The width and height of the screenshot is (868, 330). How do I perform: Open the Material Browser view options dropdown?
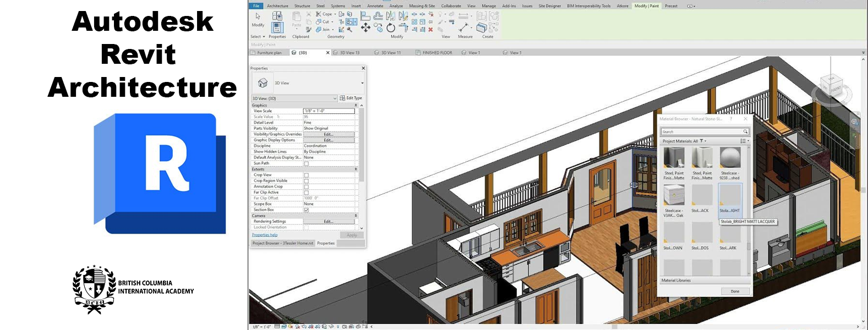click(x=744, y=141)
